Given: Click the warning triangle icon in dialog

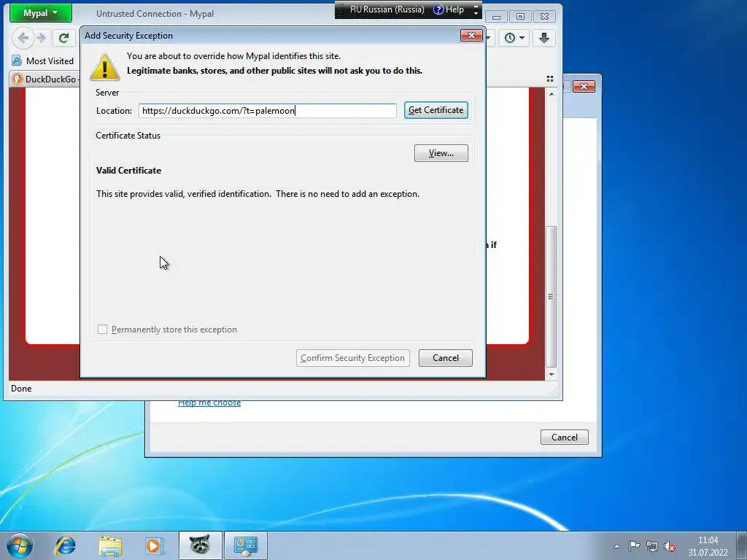Looking at the screenshot, I should tap(105, 66).
